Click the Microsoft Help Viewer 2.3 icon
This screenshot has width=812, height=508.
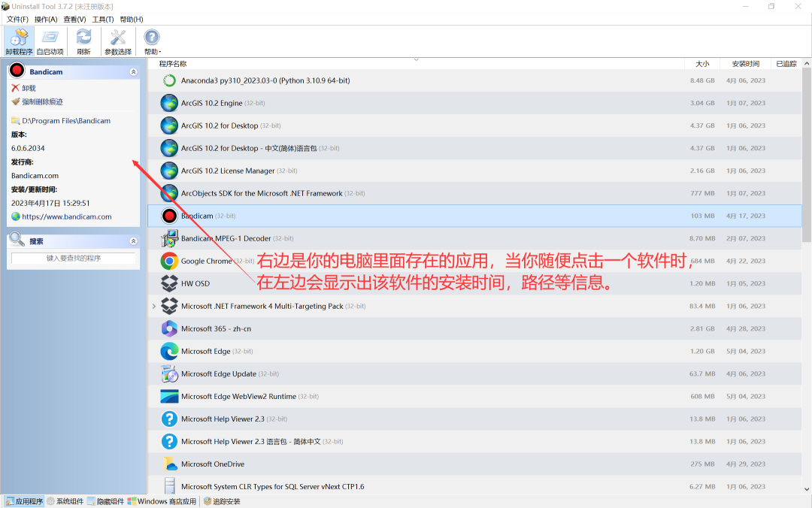coord(169,419)
